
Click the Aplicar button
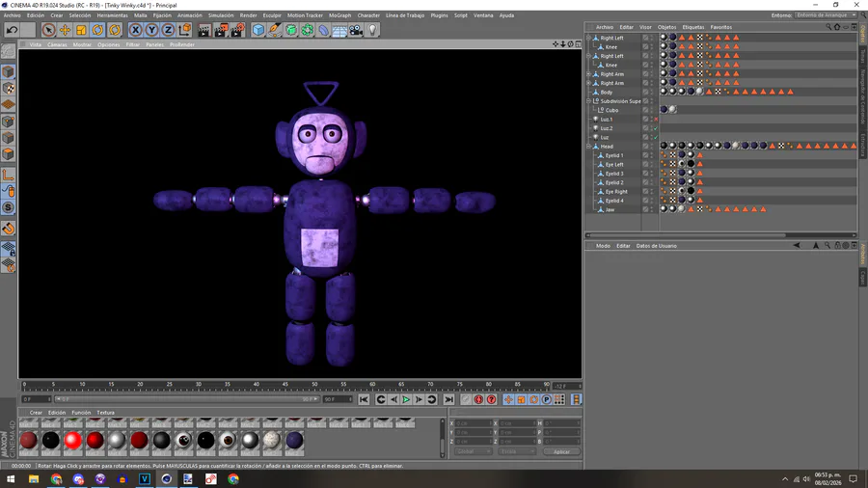click(561, 451)
